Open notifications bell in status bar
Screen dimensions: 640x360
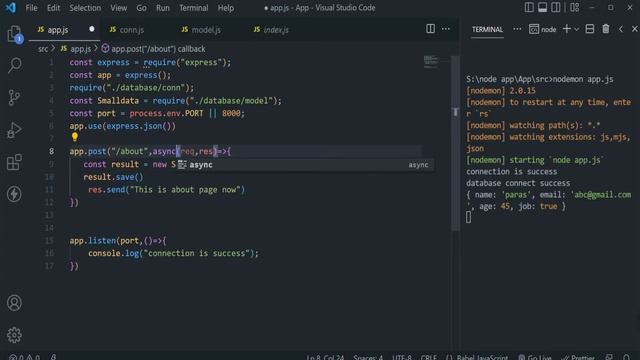[627, 357]
